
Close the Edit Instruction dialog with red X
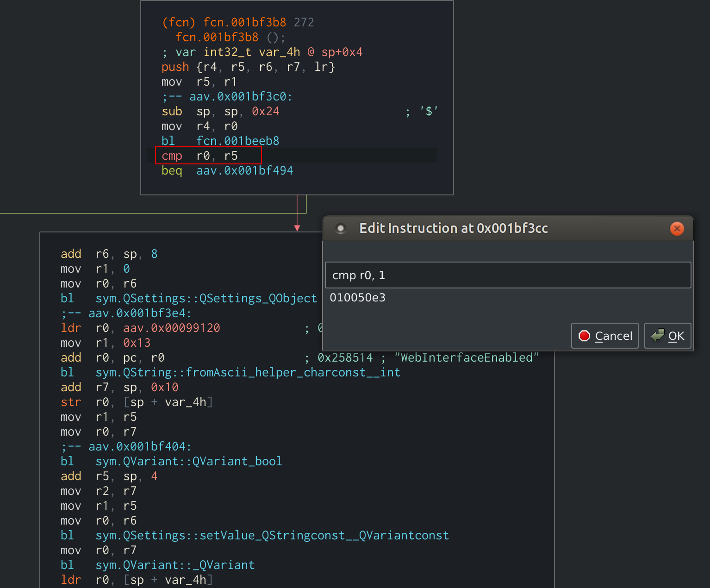point(677,228)
